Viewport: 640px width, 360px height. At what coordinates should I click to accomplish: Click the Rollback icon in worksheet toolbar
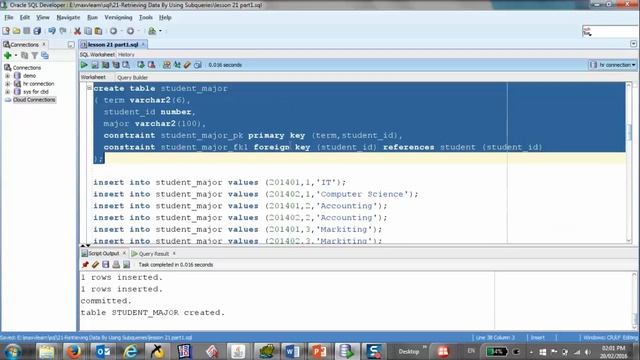(x=151, y=65)
